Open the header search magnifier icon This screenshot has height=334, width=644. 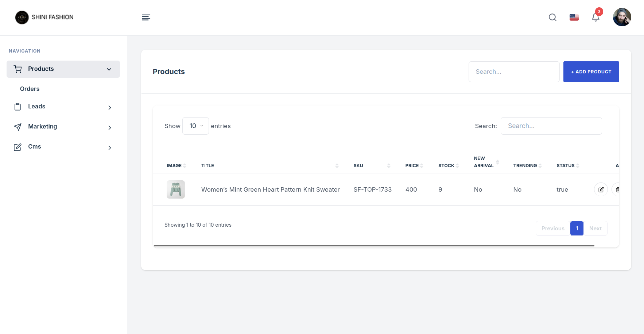coord(552,18)
